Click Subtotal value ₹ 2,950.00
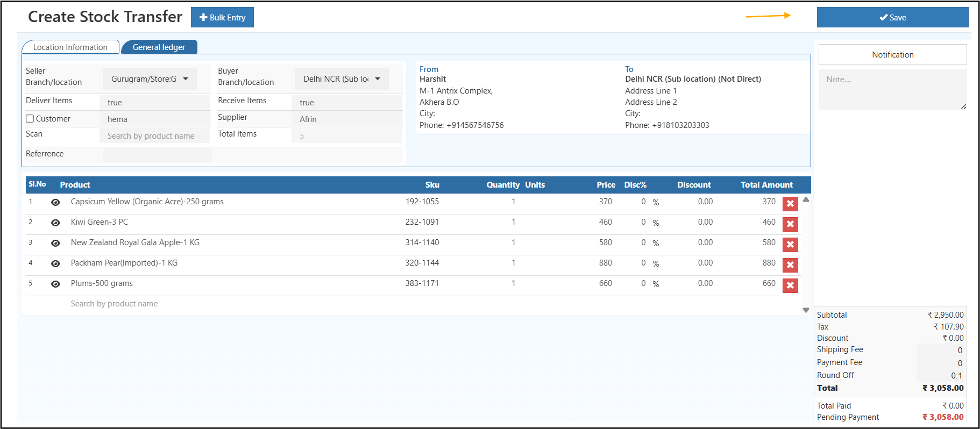 click(946, 315)
